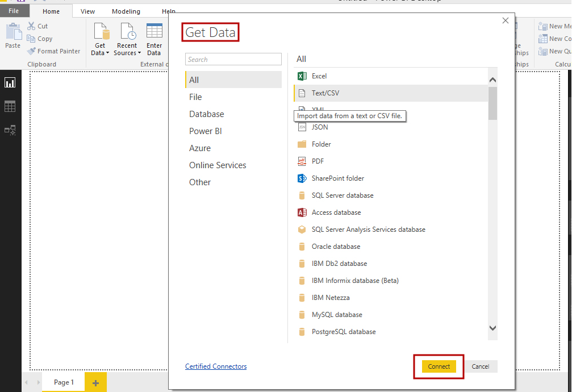
Task: Select the Azure category
Action: pyautogui.click(x=233, y=148)
